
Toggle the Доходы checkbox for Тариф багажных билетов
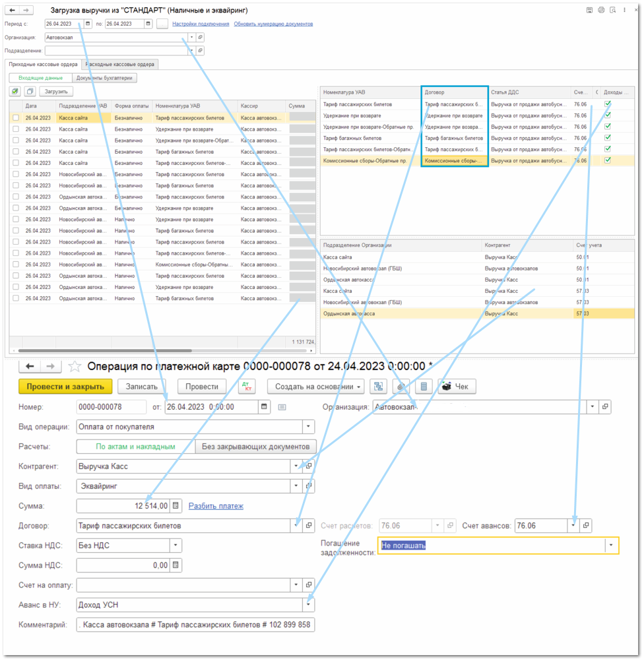pos(607,138)
